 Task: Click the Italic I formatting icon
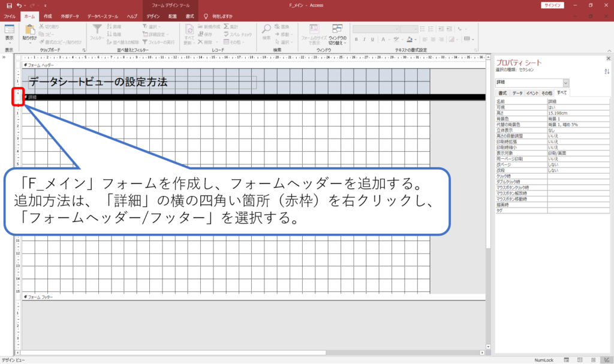[x=364, y=39]
